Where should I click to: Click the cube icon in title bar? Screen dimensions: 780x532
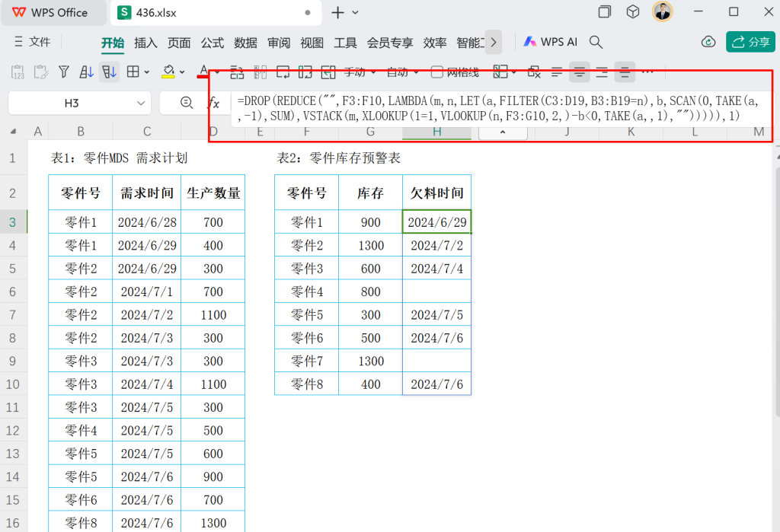[x=633, y=12]
